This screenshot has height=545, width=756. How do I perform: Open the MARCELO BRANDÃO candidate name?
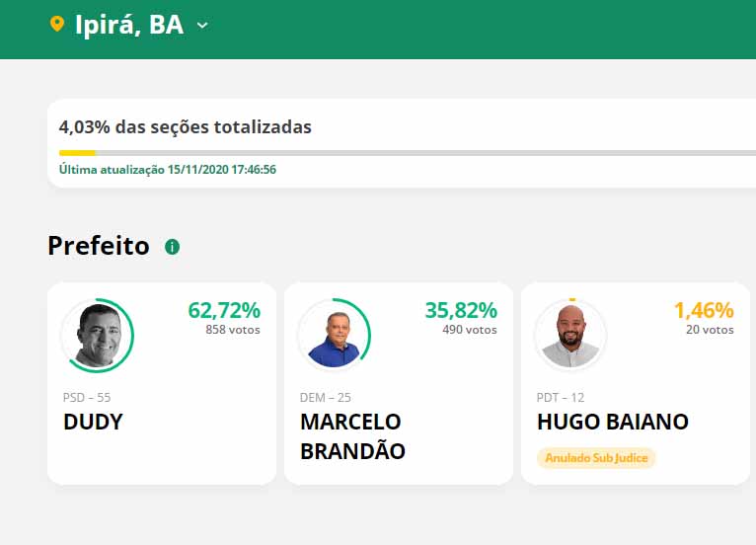click(x=352, y=435)
